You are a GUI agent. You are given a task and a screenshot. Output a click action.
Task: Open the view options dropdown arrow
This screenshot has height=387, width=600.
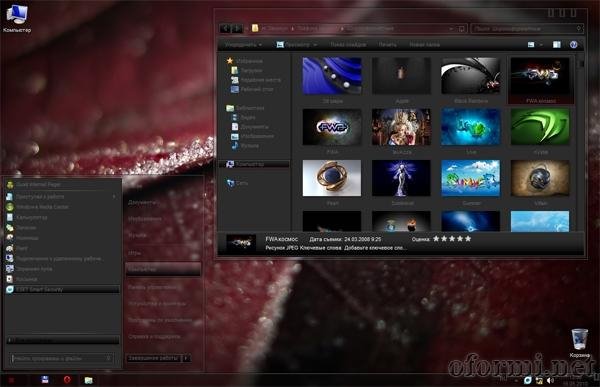pos(541,45)
